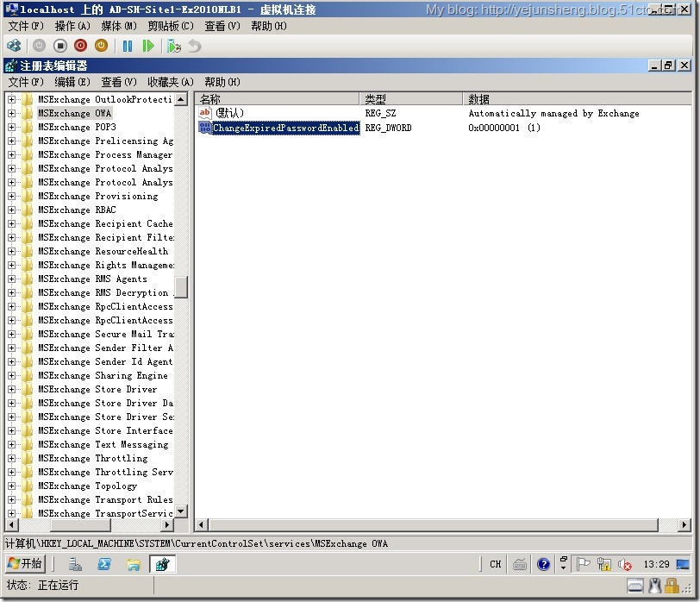Click the tree pane scroll-down arrow

point(181,511)
